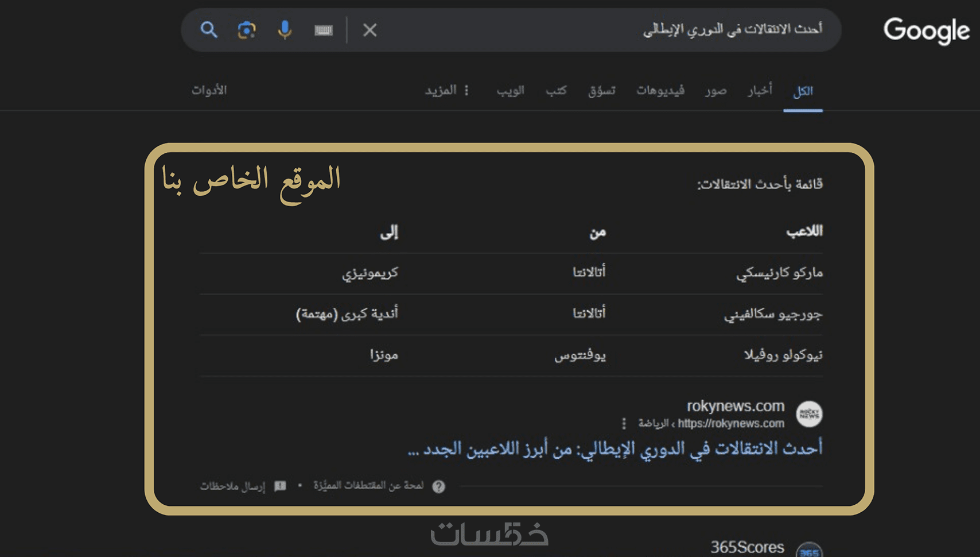Click the featured snippets help question icon
The width and height of the screenshot is (980, 557).
tap(439, 486)
